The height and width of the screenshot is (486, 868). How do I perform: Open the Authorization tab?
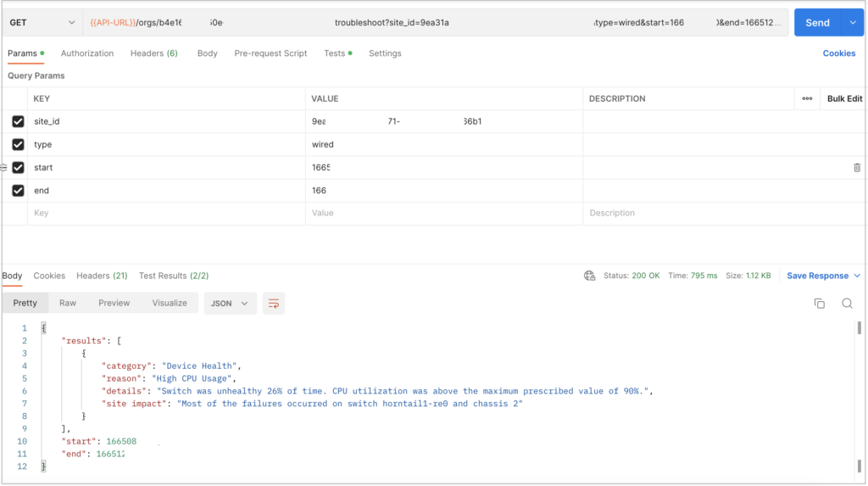click(87, 53)
